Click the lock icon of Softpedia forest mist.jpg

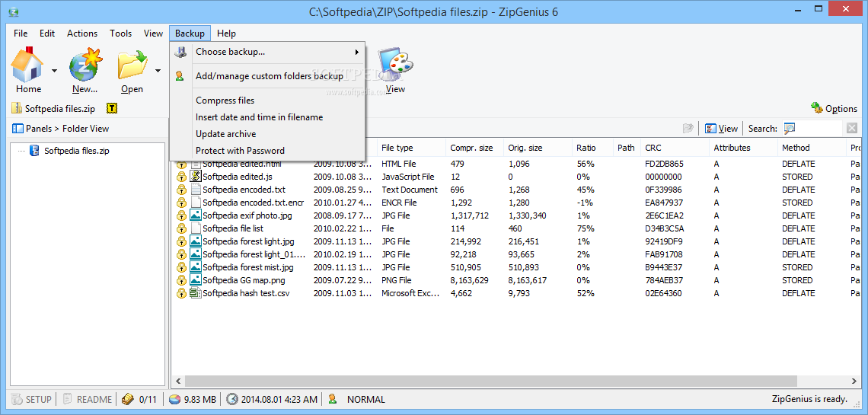[181, 267]
